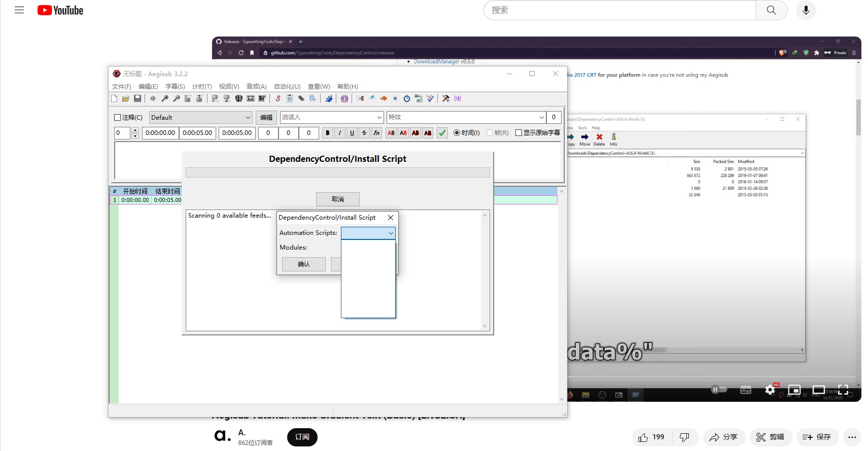This screenshot has width=868, height=451.
Task: Click the Shift Times icon
Action: coord(360,98)
